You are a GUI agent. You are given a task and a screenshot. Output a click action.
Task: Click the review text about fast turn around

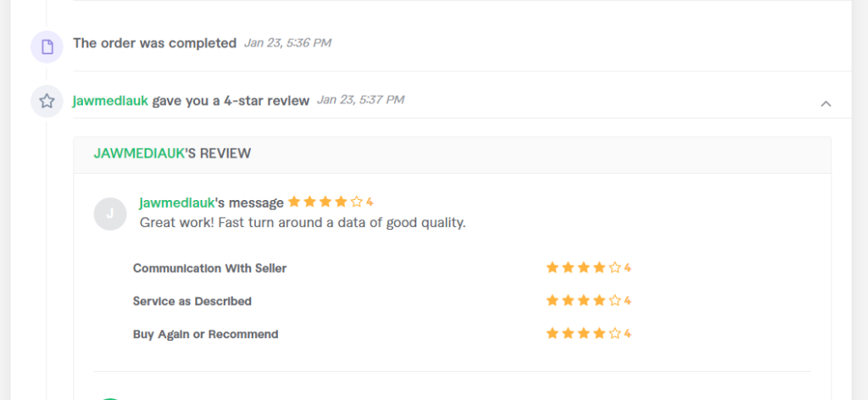303,223
